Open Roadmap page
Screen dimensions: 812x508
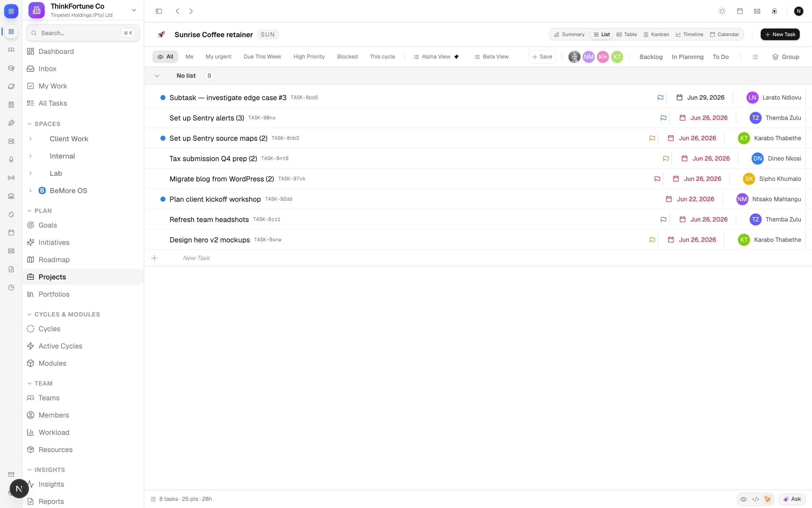coord(83,260)
